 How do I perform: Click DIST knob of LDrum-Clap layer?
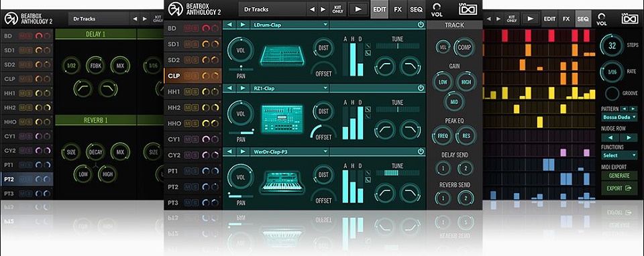(323, 48)
